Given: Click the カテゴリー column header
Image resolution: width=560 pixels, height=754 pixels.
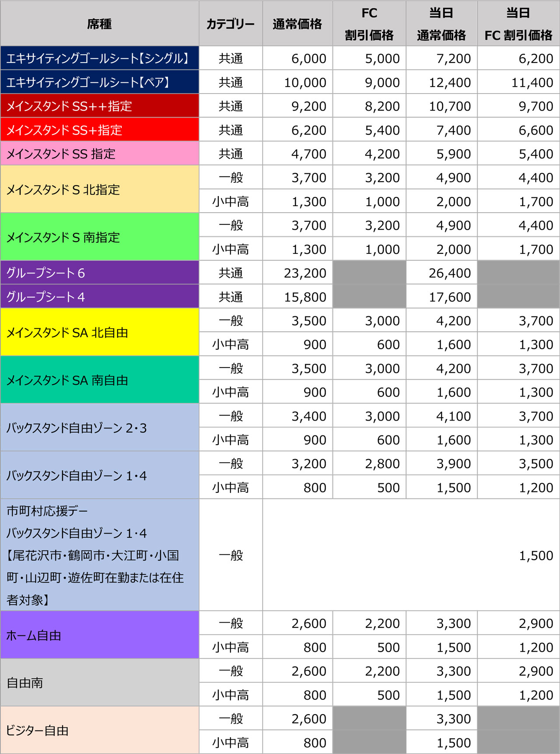Looking at the screenshot, I should (x=231, y=24).
